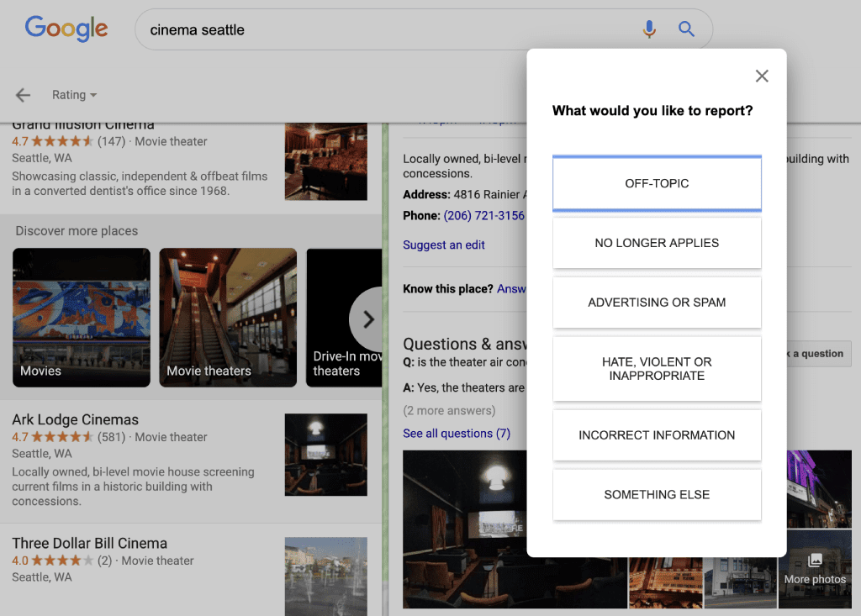Advance the Discover more places carousel
The height and width of the screenshot is (616, 861).
tap(367, 319)
